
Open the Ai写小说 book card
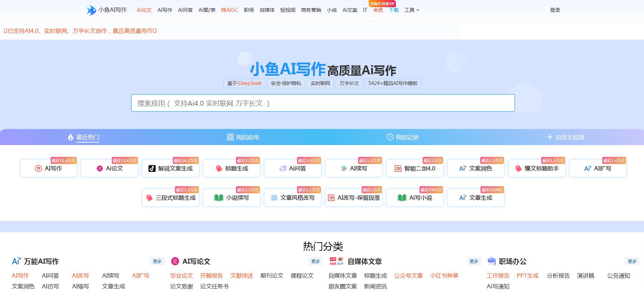(415, 198)
